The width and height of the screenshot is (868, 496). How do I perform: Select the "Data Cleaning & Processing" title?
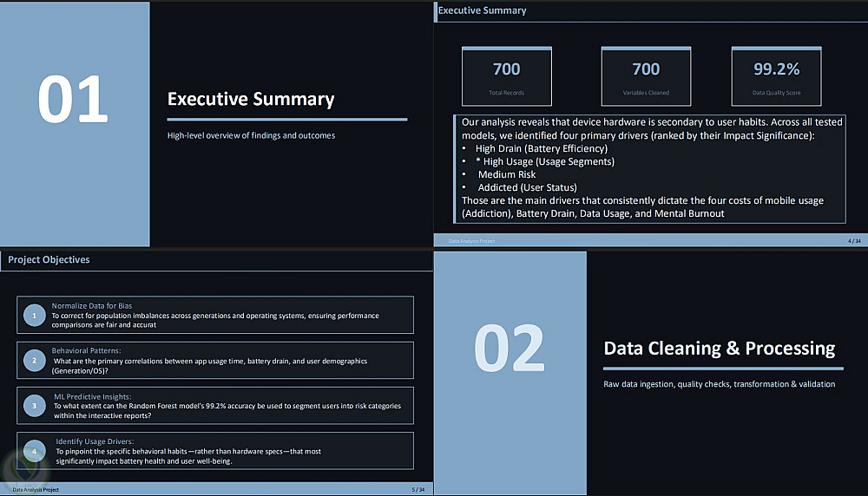719,349
